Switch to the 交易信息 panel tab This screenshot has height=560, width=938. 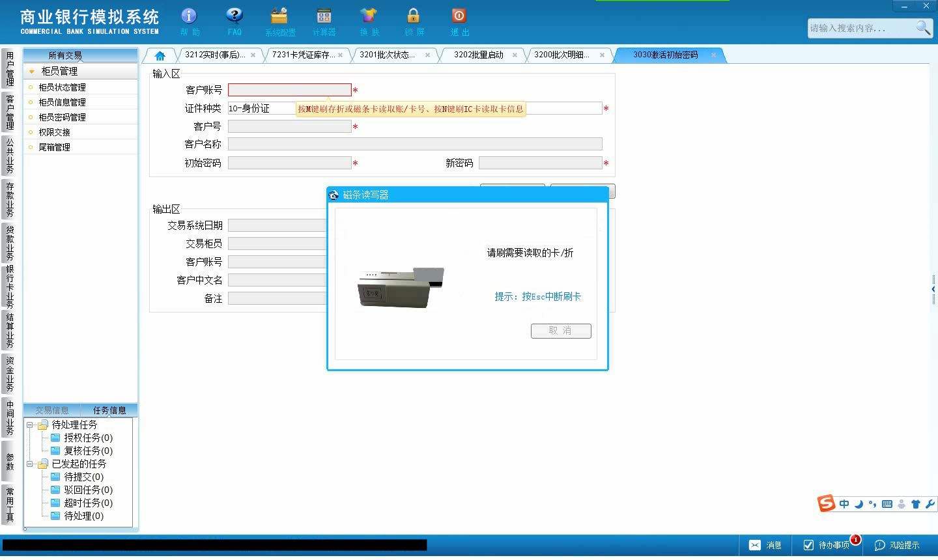52,410
